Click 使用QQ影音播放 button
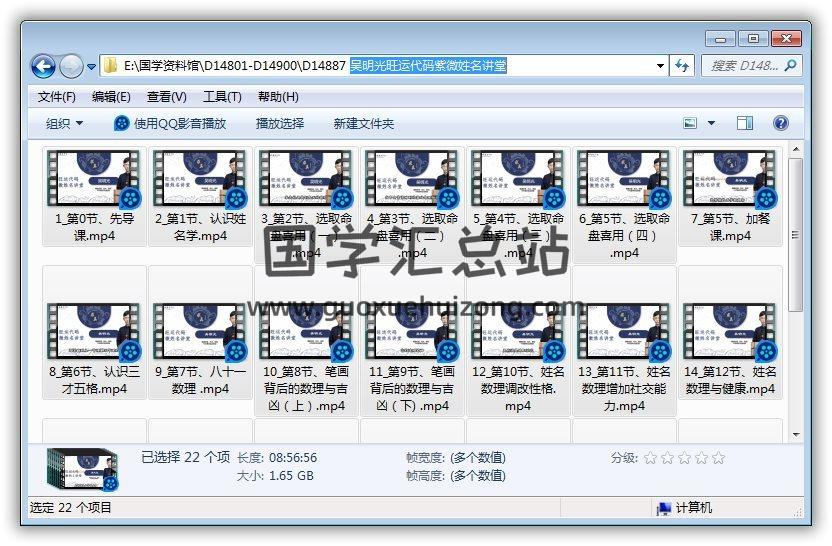This screenshot has height=546, width=832. [x=170, y=124]
